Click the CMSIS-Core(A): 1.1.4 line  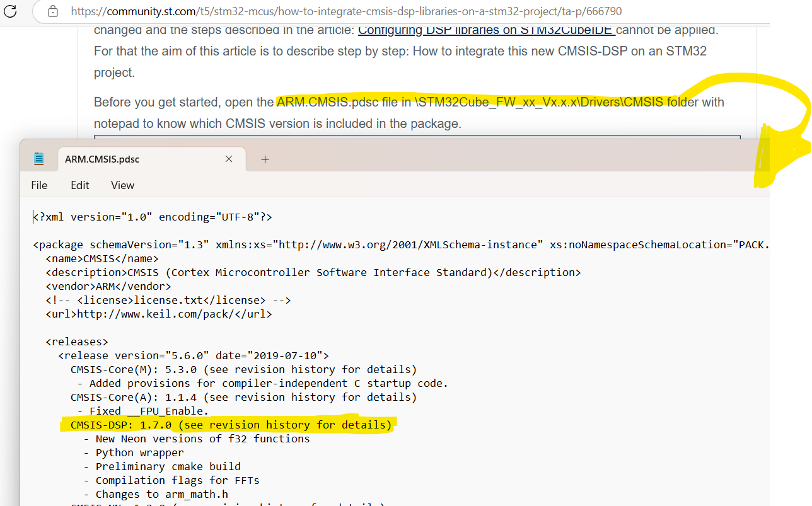click(x=244, y=397)
